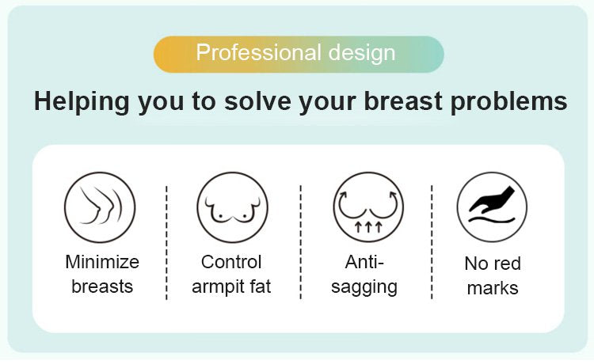Click the "Minimize breasts" text label
This screenshot has height=364, width=594.
[x=102, y=274]
